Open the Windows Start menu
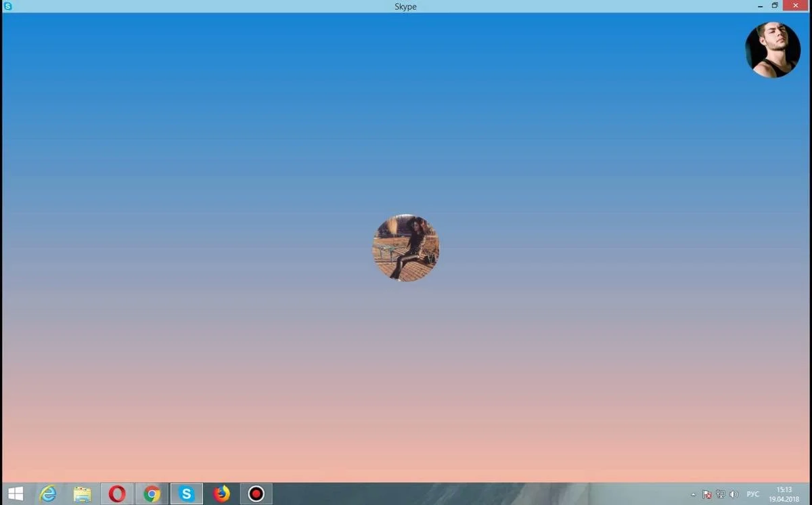Viewport: 812px width, 505px height. tap(16, 494)
